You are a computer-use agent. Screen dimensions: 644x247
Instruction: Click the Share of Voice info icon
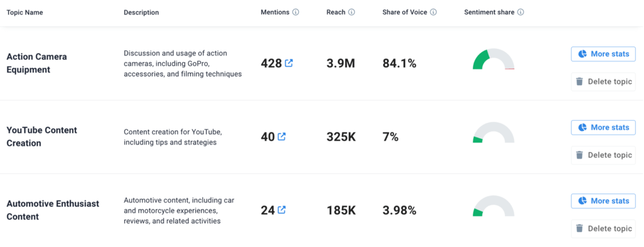433,12
